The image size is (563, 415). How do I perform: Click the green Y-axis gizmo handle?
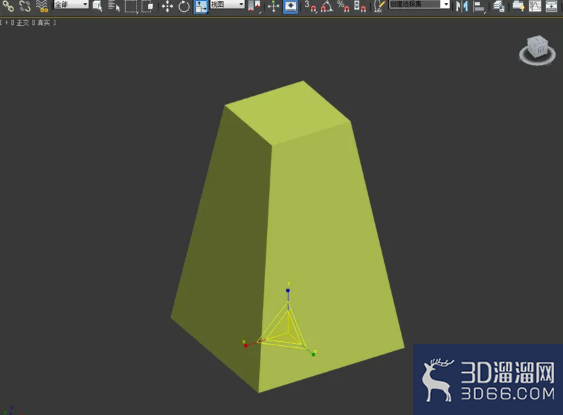[313, 354]
